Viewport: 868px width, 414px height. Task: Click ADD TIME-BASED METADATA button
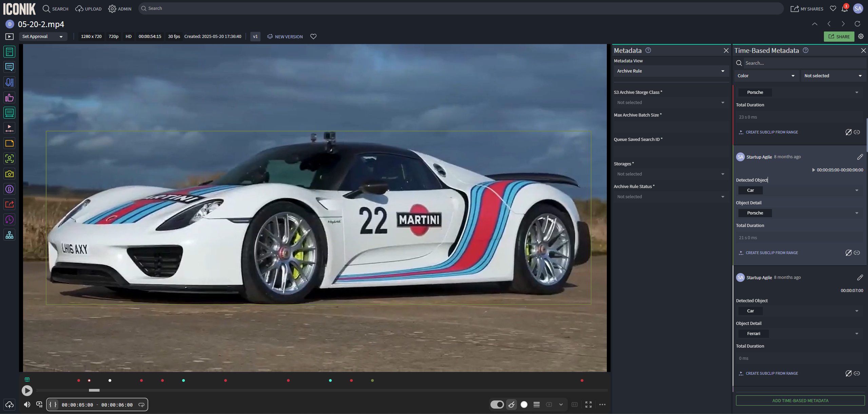(800, 400)
